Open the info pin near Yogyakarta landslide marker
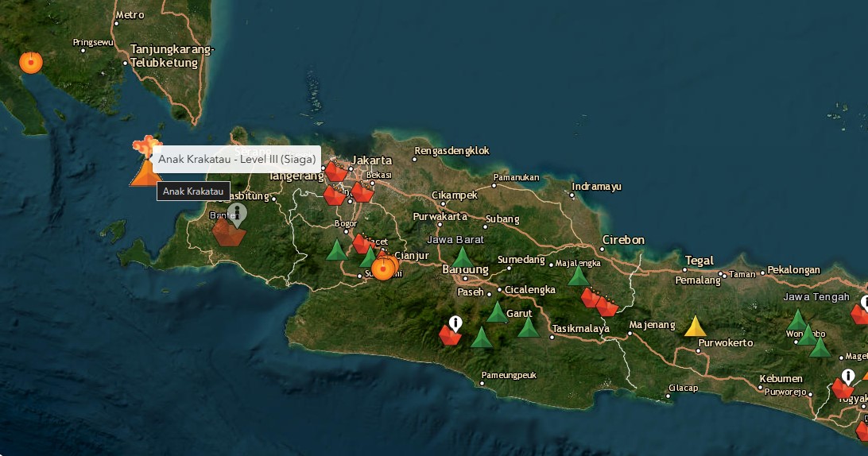Viewport: 868px width, 456px height. coord(848,377)
